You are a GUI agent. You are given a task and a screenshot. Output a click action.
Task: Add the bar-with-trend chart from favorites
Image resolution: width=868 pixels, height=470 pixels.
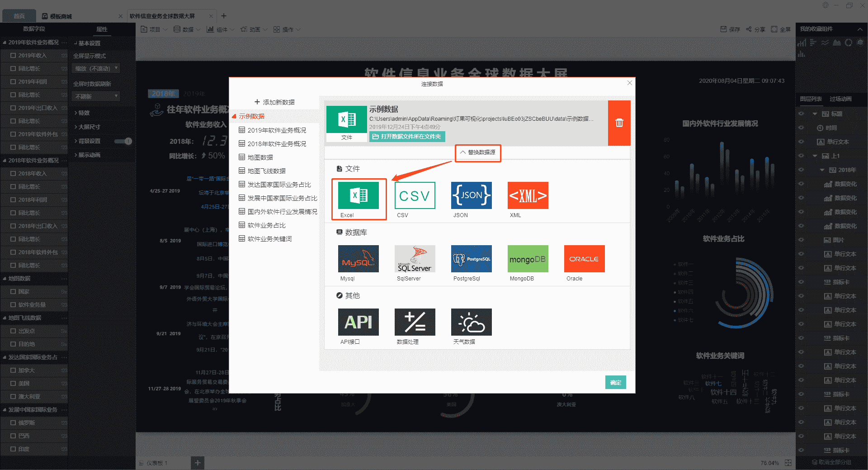pyautogui.click(x=802, y=43)
